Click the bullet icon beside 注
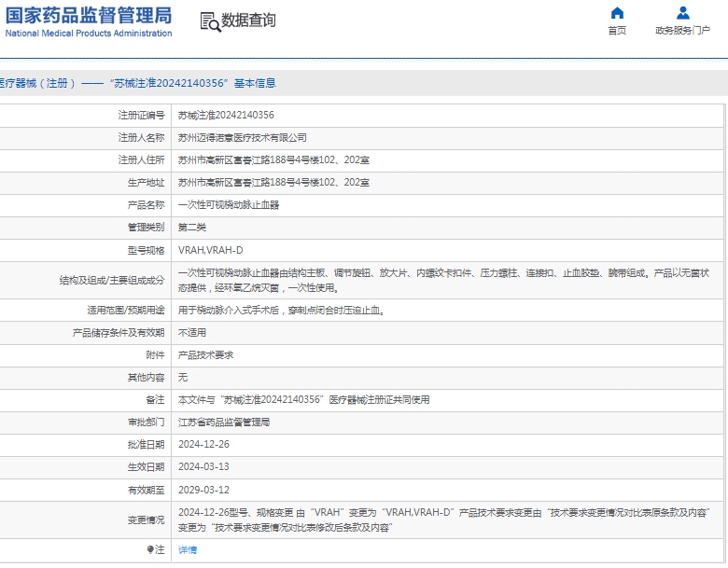Image resolution: width=728 pixels, height=568 pixels. click(x=150, y=550)
